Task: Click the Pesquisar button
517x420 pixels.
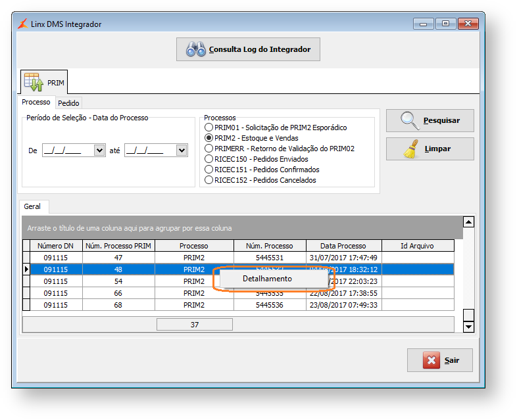Action: pos(430,120)
